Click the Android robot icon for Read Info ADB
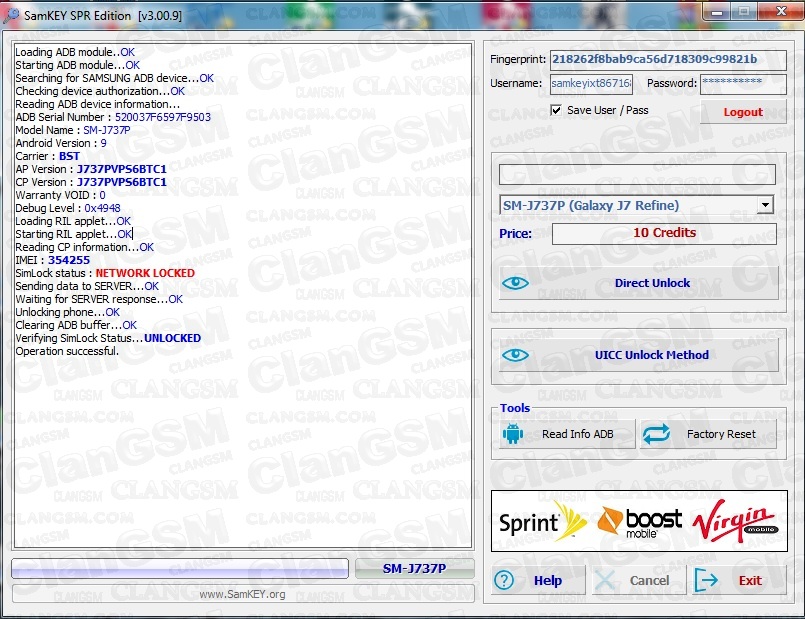The image size is (805, 619). (512, 434)
